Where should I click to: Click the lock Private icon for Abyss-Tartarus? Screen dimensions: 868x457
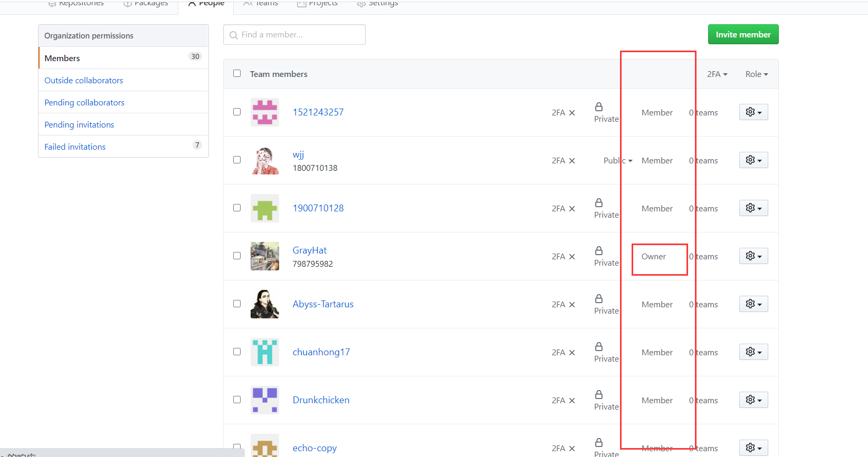pyautogui.click(x=599, y=299)
